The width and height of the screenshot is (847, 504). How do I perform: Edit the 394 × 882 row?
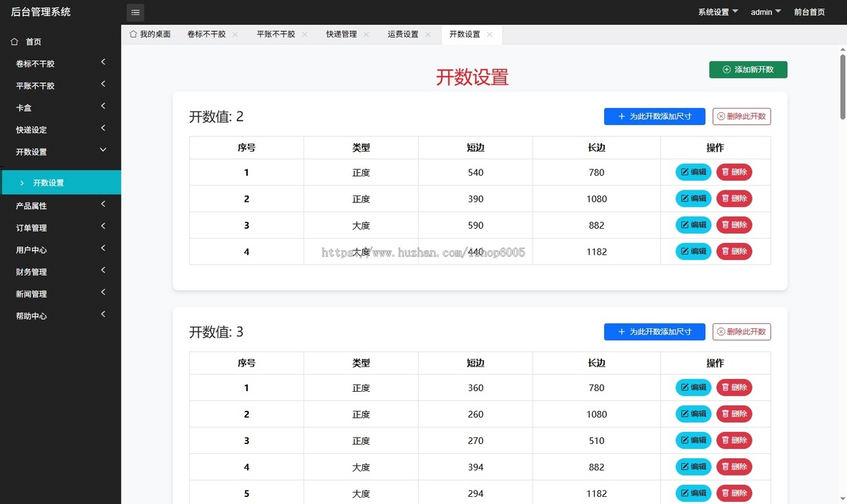pos(694,467)
